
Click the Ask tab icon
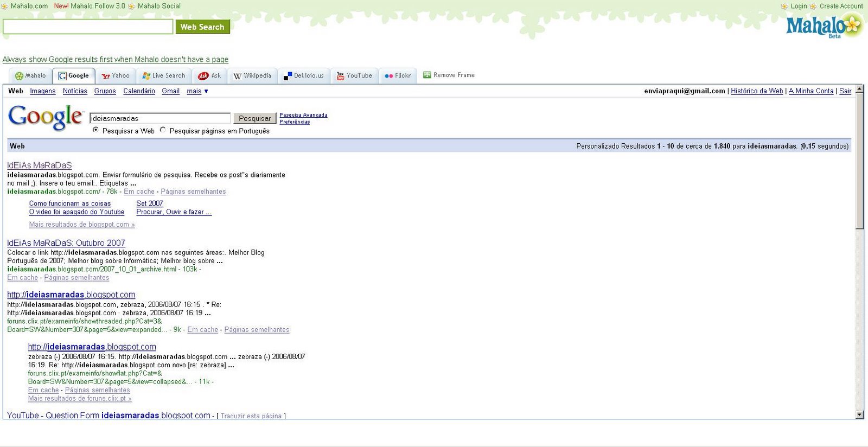point(203,76)
